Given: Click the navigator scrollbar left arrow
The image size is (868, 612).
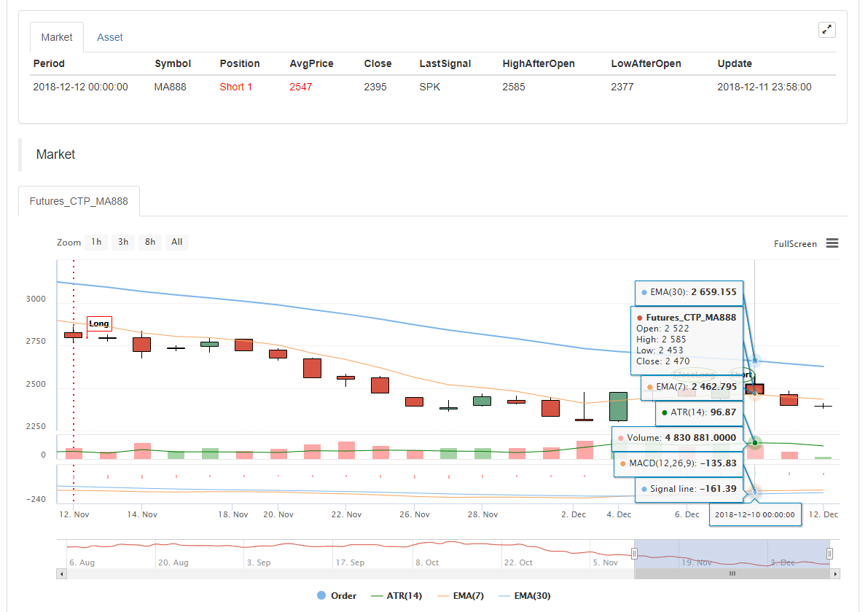Looking at the screenshot, I should tap(61, 574).
